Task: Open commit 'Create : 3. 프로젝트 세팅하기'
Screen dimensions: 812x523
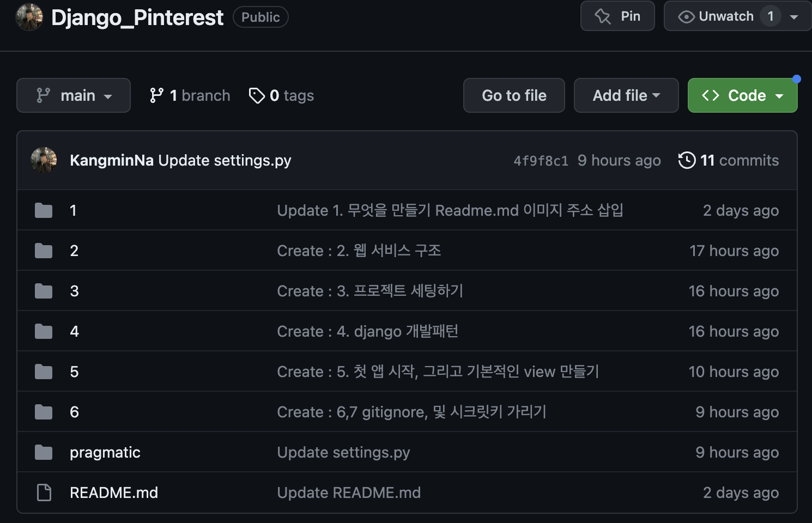Action: [370, 291]
